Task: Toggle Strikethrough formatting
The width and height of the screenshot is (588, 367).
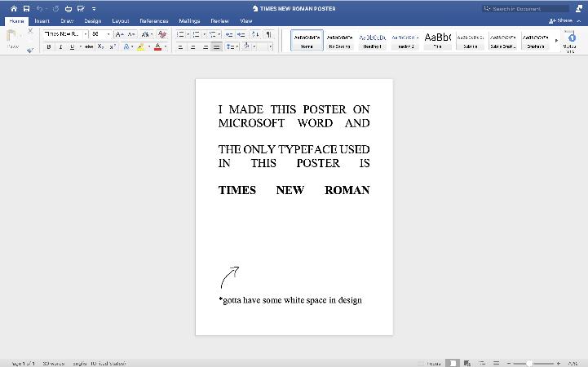Action: click(89, 46)
